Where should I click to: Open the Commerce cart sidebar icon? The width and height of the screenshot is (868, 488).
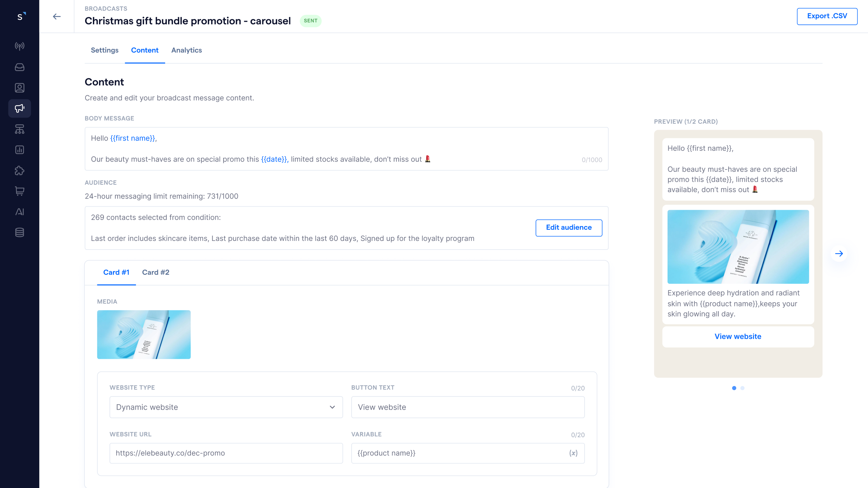point(20,191)
